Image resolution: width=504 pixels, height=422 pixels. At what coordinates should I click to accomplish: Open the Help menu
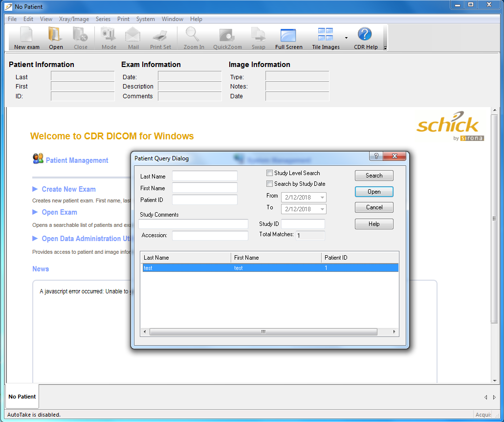pos(196,19)
